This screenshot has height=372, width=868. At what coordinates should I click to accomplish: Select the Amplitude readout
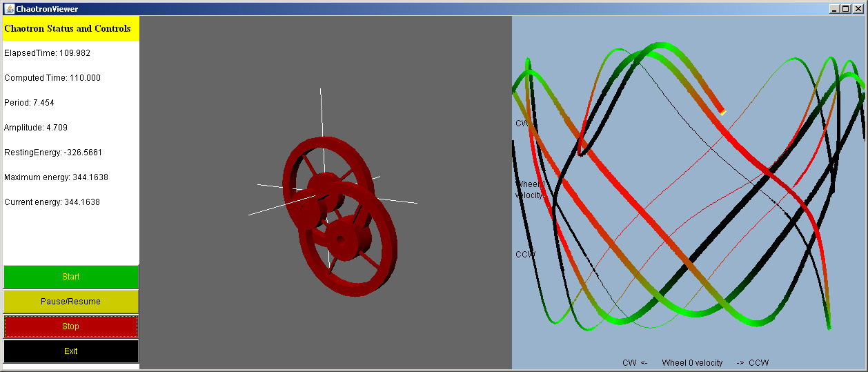36,128
